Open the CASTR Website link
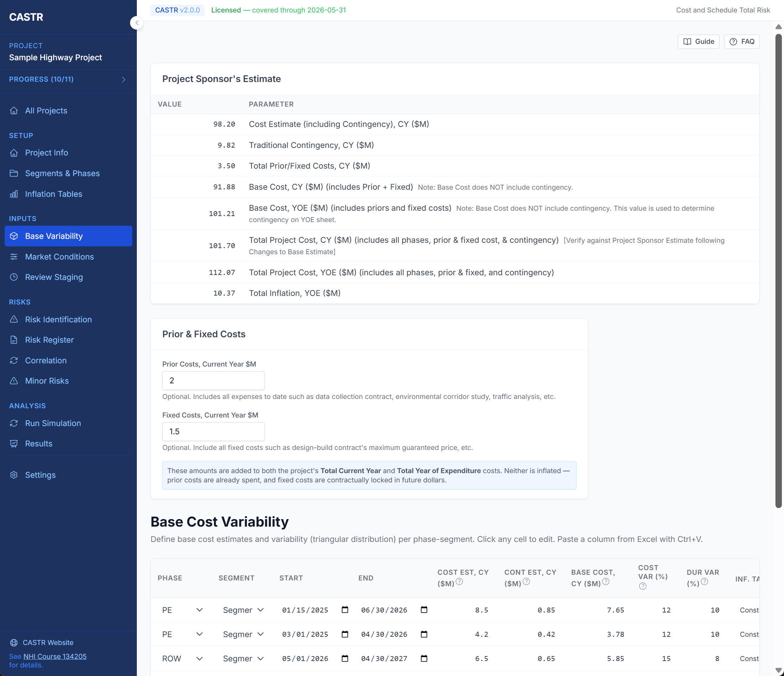Viewport: 784px width, 676px height. pyautogui.click(x=42, y=643)
